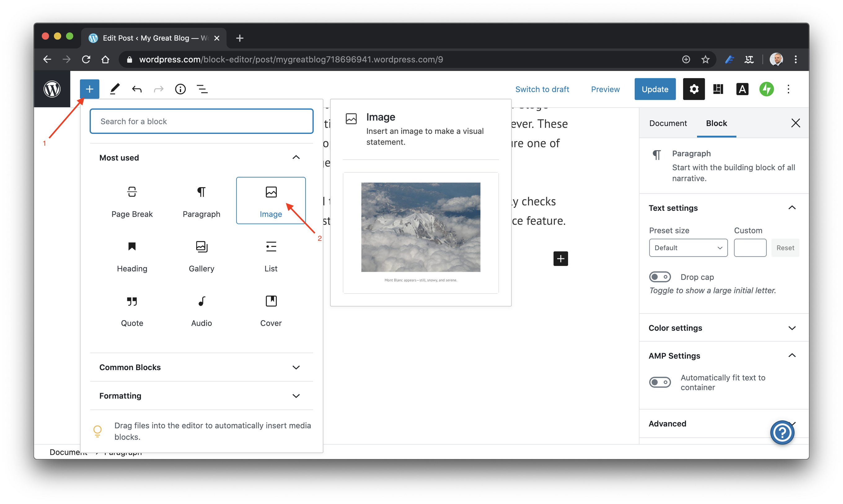Open the Chrome profile avatar
This screenshot has height=504, width=843.
(x=776, y=60)
